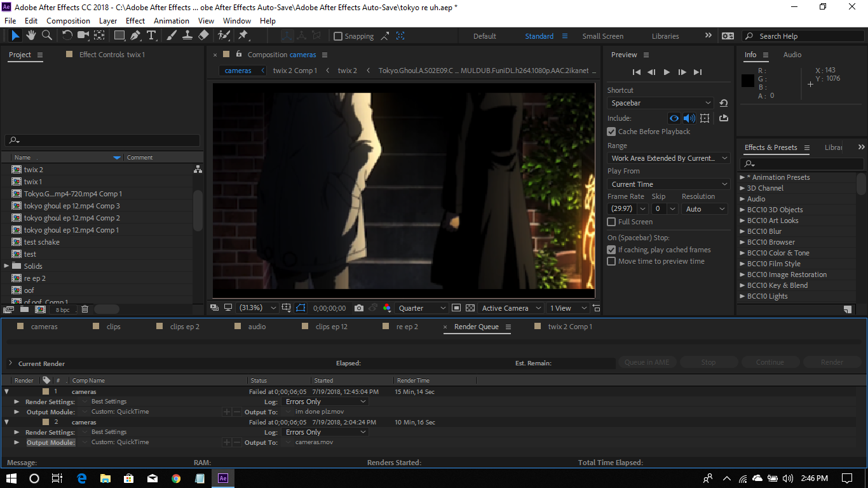Select the Clone Stamp tool

click(187, 36)
